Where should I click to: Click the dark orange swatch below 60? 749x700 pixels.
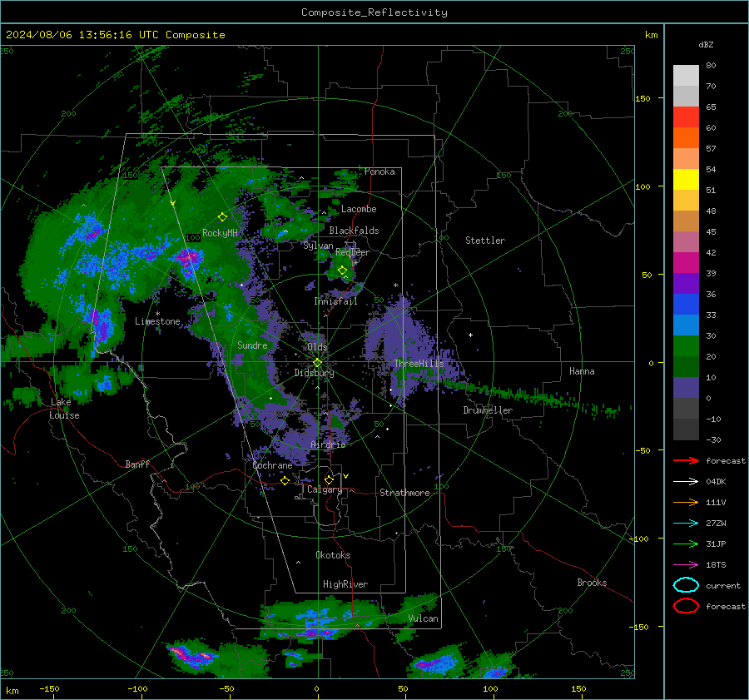coord(686,138)
